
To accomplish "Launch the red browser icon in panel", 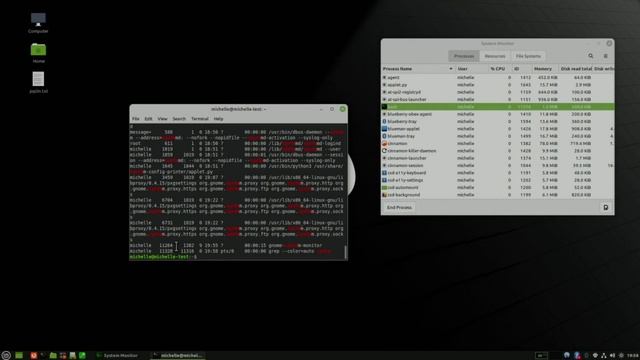I will tap(33, 356).
